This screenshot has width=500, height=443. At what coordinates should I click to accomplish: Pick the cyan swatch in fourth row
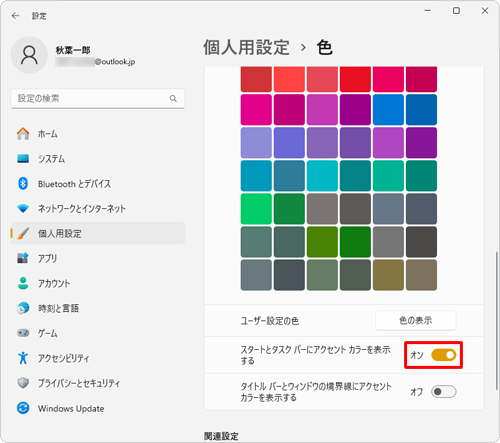coord(322,176)
